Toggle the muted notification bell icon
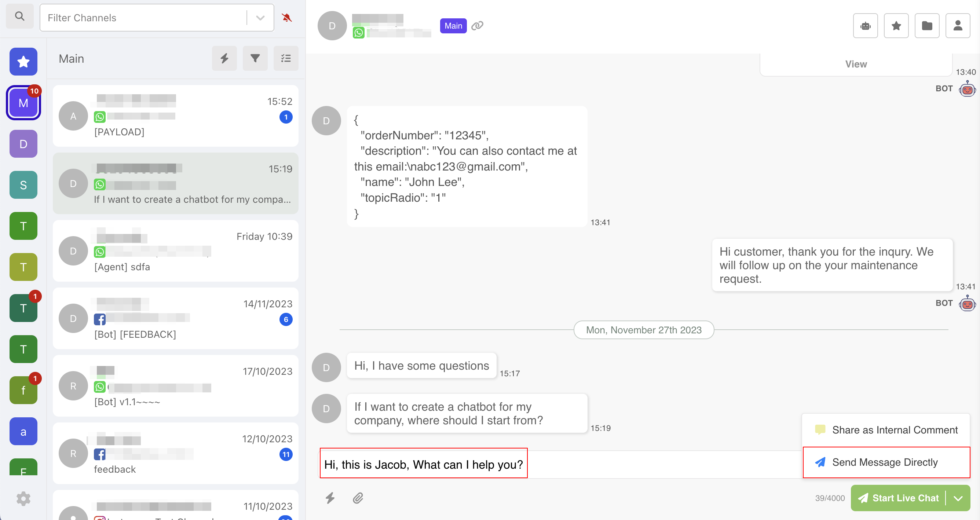 click(287, 18)
